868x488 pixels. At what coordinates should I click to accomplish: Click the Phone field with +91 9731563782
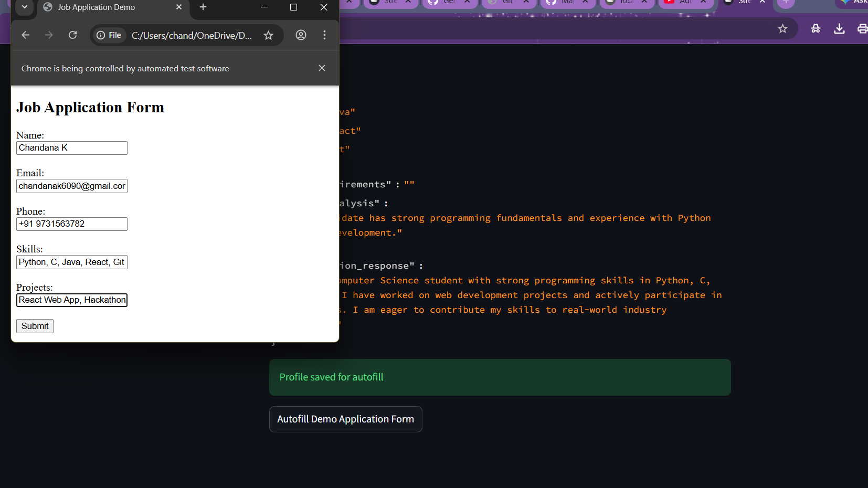pyautogui.click(x=72, y=224)
